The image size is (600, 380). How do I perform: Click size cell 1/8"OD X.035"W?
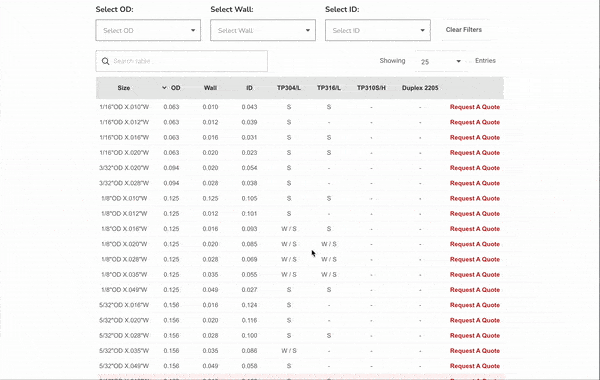tap(124, 275)
